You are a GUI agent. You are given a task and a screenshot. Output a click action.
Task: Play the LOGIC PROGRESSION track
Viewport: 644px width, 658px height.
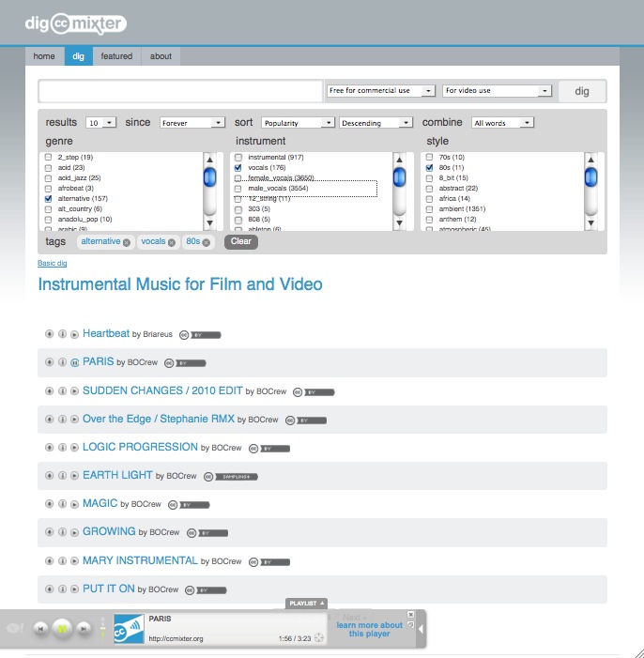click(74, 448)
